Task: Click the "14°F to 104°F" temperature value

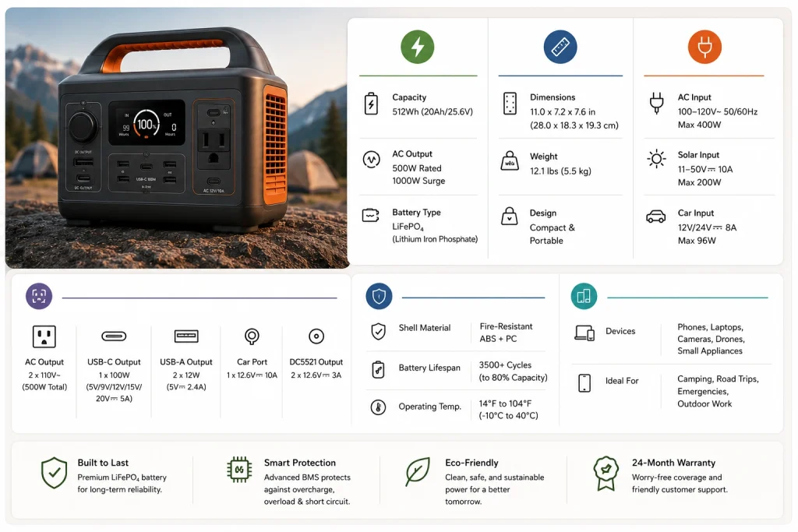Action: (x=505, y=403)
